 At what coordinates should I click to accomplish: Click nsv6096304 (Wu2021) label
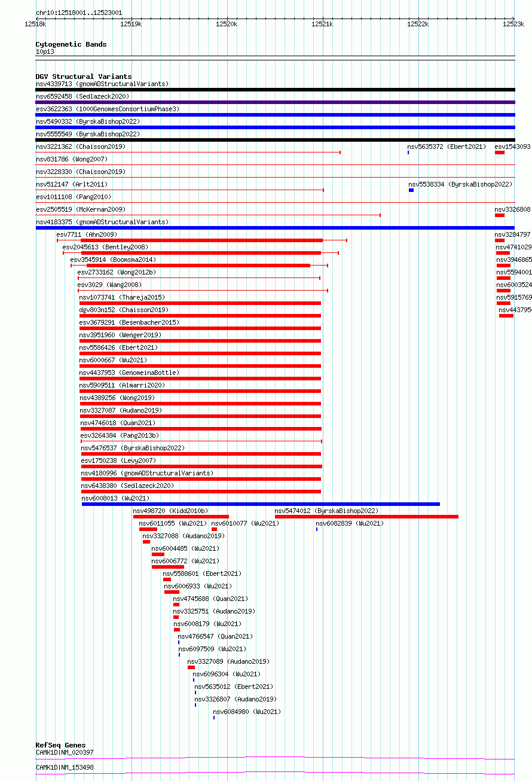[x=227, y=674]
